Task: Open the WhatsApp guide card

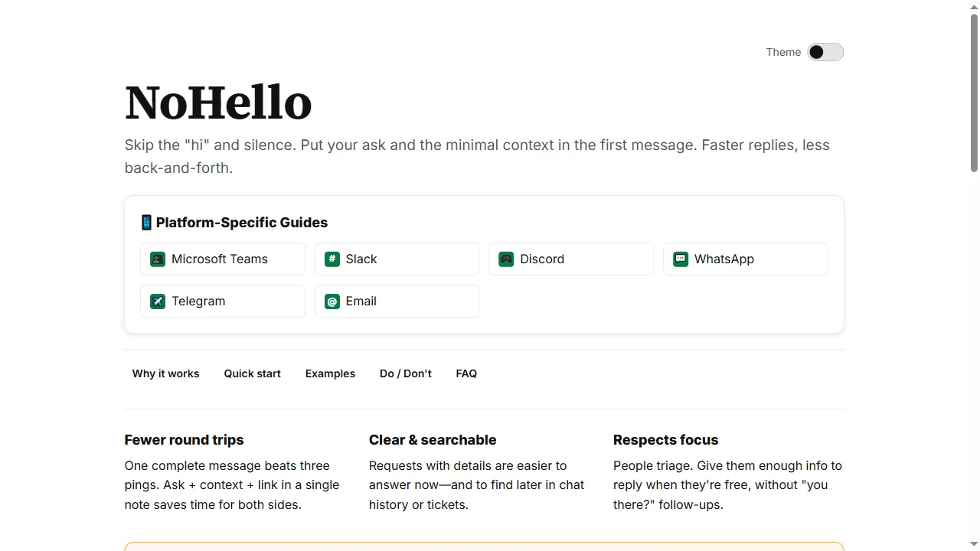Action: pos(745,259)
